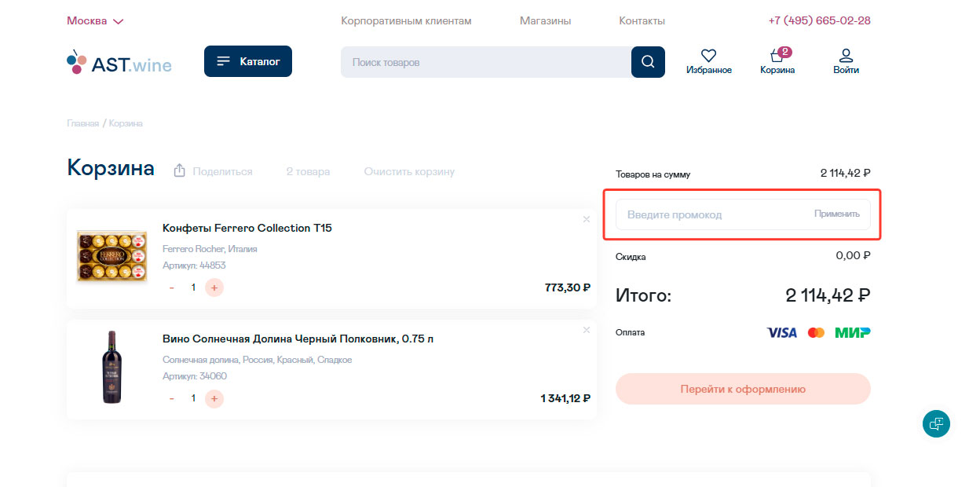Screen dimensions: 980x487
Task: Click the Итого total 2 114,42 ₽
Action: (x=828, y=296)
